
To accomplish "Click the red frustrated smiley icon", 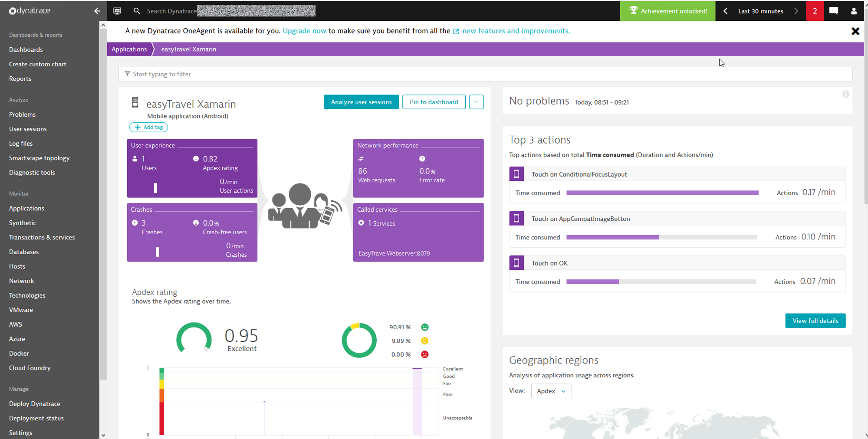I will pos(425,354).
